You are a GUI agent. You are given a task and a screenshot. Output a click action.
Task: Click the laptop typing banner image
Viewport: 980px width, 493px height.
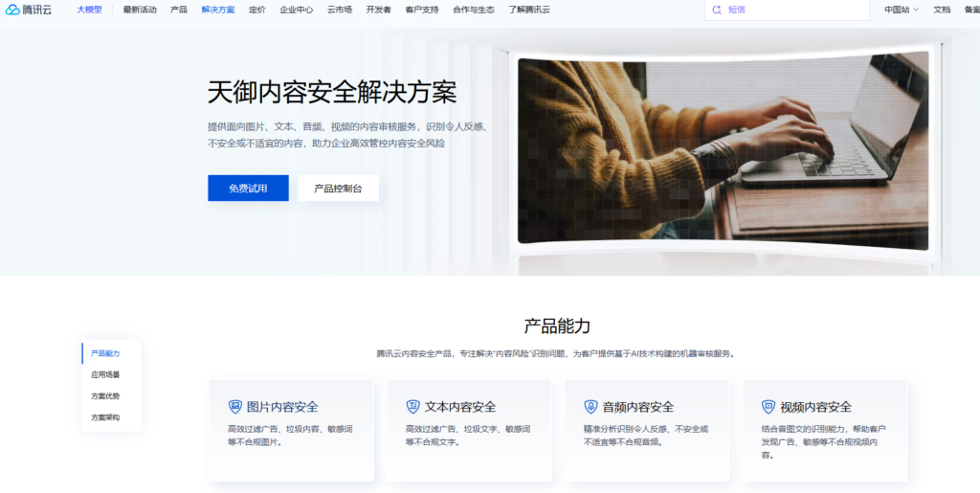724,150
